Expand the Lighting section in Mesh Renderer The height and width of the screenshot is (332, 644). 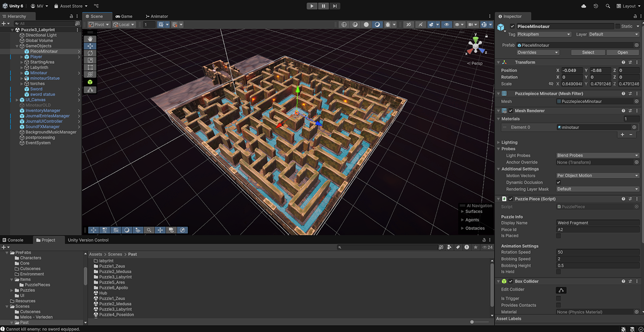pyautogui.click(x=498, y=142)
